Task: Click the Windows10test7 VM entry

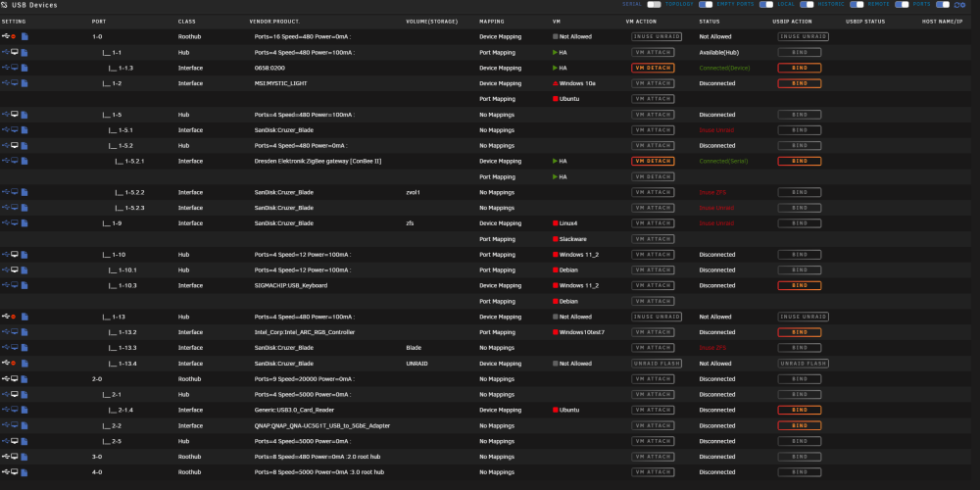Action: [579, 332]
